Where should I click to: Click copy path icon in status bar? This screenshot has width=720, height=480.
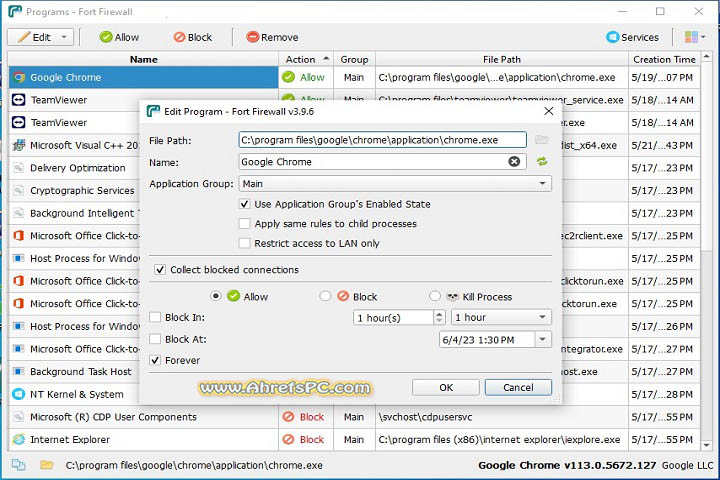(19, 465)
